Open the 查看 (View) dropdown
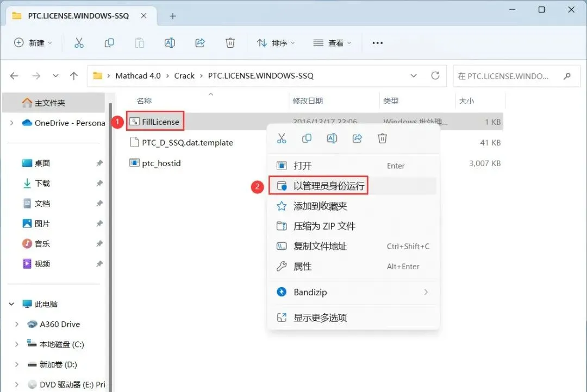The width and height of the screenshot is (587, 392). coord(332,43)
